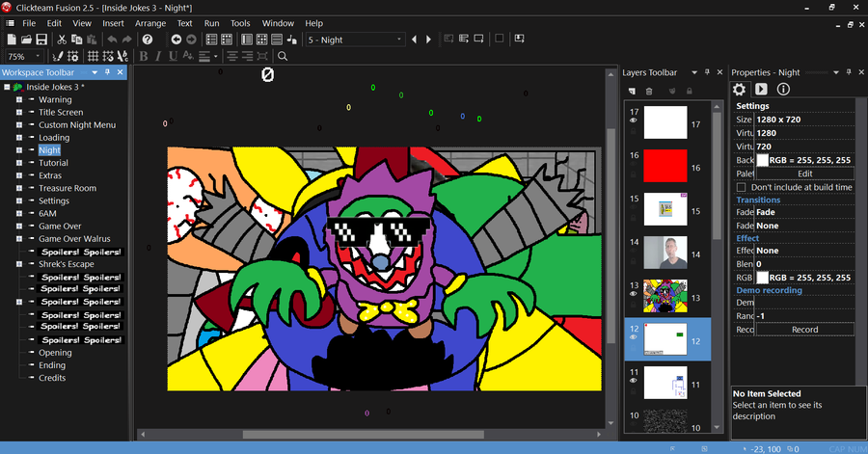Viewport: 868px width, 454px height.
Task: Open the Settings gear properties tab
Action: click(739, 89)
